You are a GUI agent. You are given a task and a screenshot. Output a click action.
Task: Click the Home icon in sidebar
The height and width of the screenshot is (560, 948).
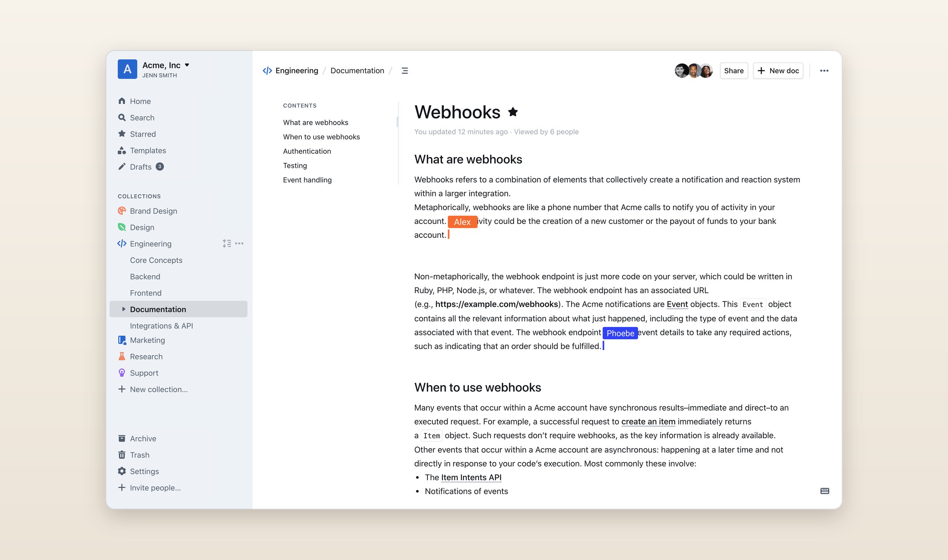(122, 101)
